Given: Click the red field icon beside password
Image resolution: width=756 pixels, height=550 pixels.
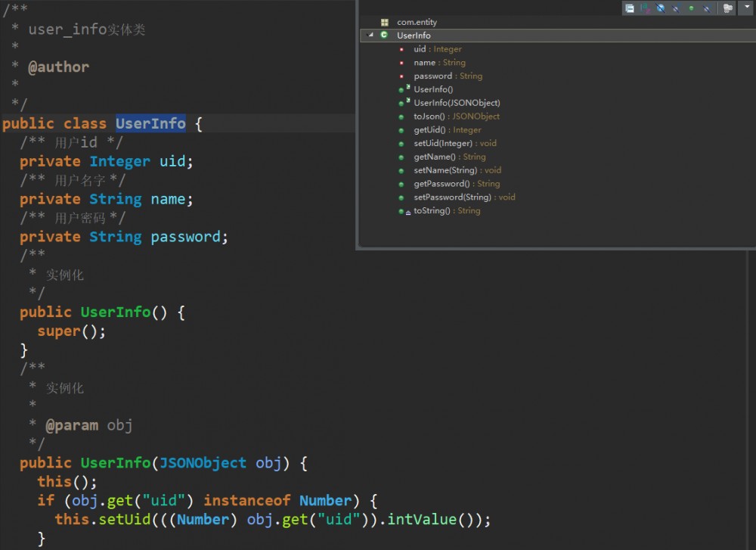Looking at the screenshot, I should [x=402, y=76].
